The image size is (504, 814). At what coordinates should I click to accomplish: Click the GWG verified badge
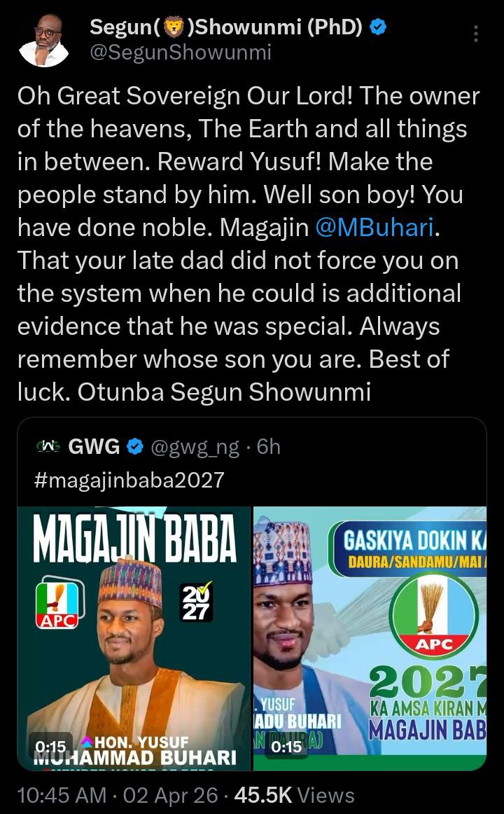pyautogui.click(x=134, y=446)
